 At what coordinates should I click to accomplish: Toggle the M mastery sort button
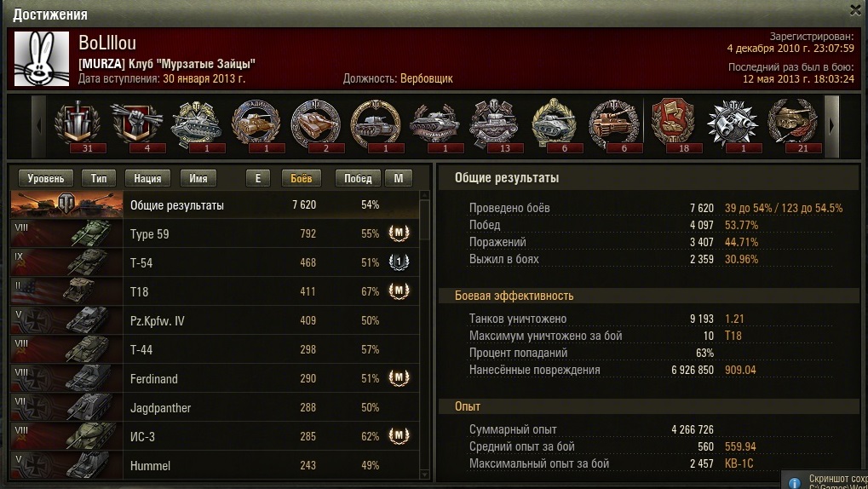(x=399, y=178)
